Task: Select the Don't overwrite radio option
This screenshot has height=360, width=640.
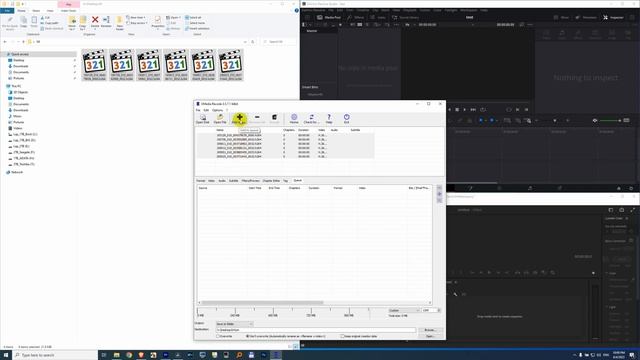Action: [x=248, y=336]
